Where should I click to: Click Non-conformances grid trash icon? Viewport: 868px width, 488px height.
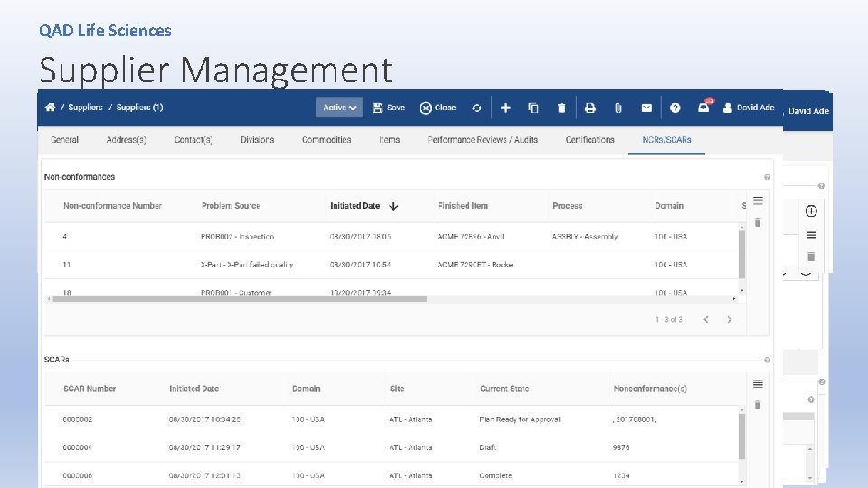point(758,222)
